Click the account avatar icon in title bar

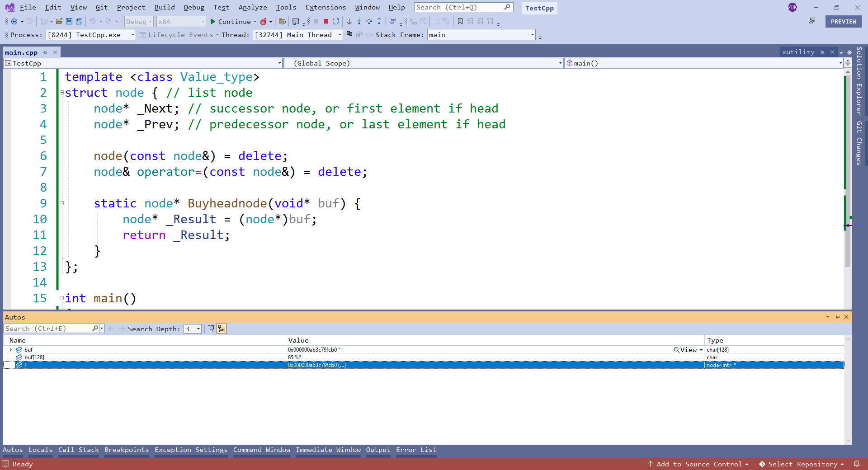pos(793,7)
